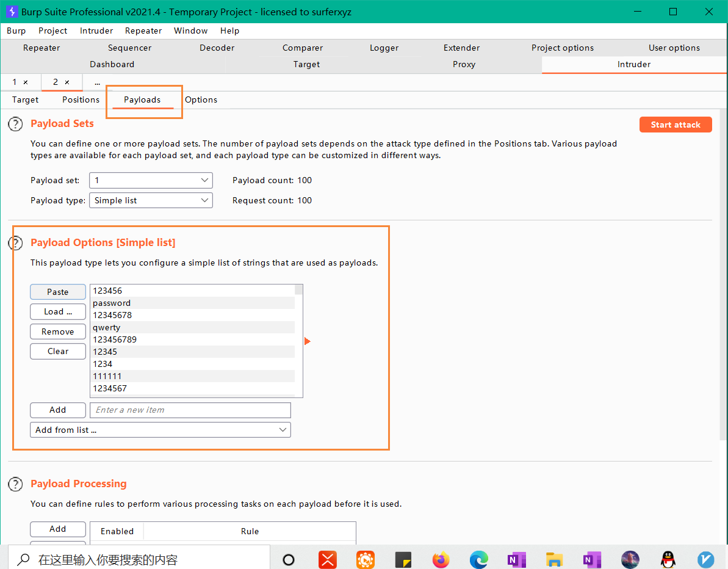Open the new Intruder tab ellipsis
The width and height of the screenshot is (728, 569).
coord(97,82)
